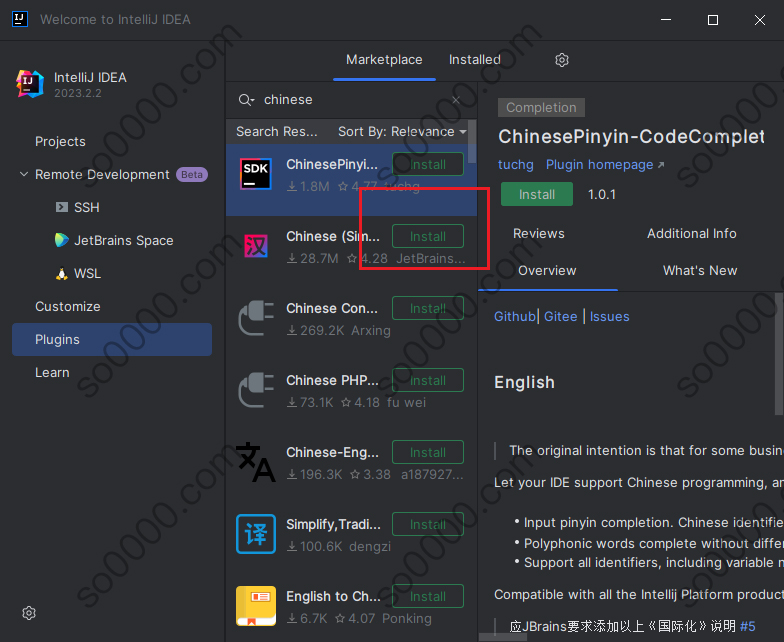Open the Sort By Relevance dropdown
Screen dimensions: 784x642
click(x=402, y=132)
